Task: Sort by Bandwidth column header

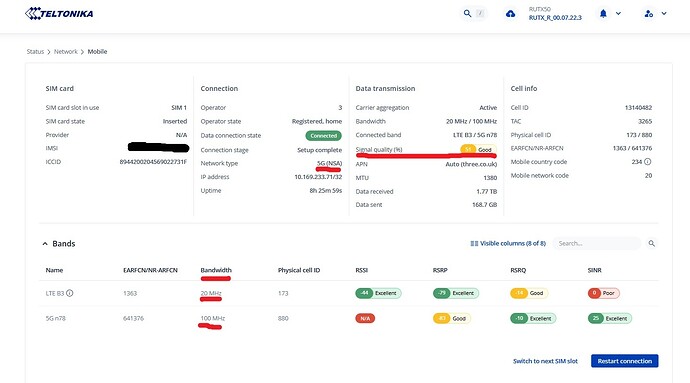Action: pos(216,270)
